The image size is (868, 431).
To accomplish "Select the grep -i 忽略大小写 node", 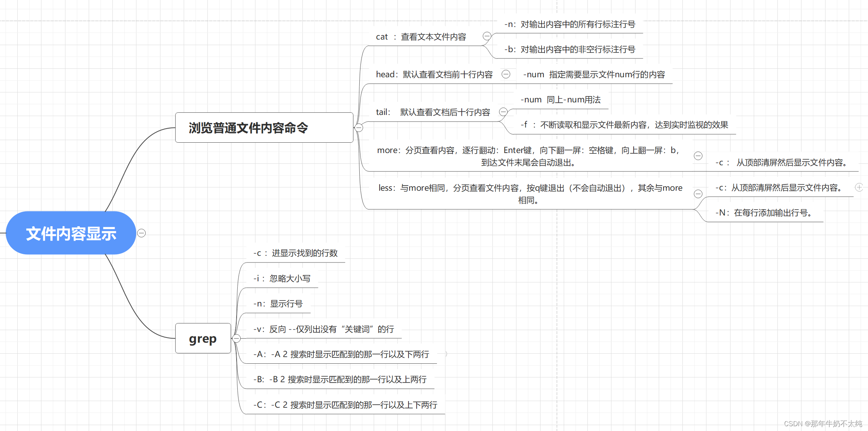I will point(282,279).
